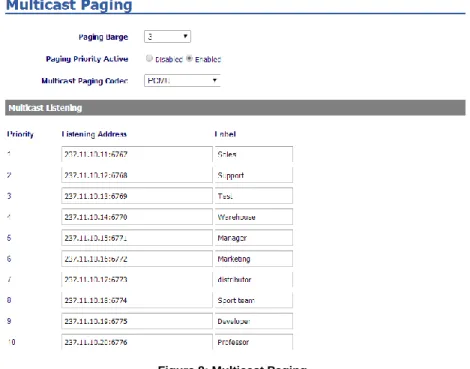The width and height of the screenshot is (470, 369).
Task: Click the Paging Priority Active label
Action: point(87,59)
